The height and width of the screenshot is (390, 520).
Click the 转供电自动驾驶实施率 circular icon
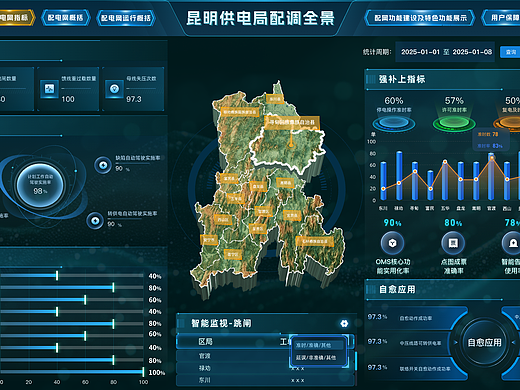pyautogui.click(x=95, y=221)
